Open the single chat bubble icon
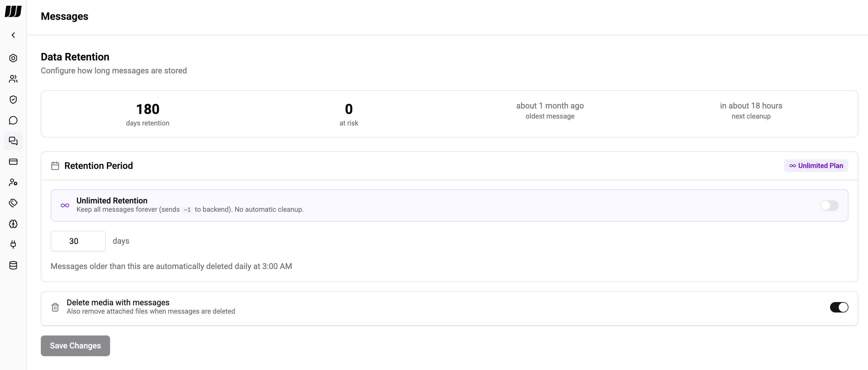Viewport: 868px width, 370px height. (13, 121)
